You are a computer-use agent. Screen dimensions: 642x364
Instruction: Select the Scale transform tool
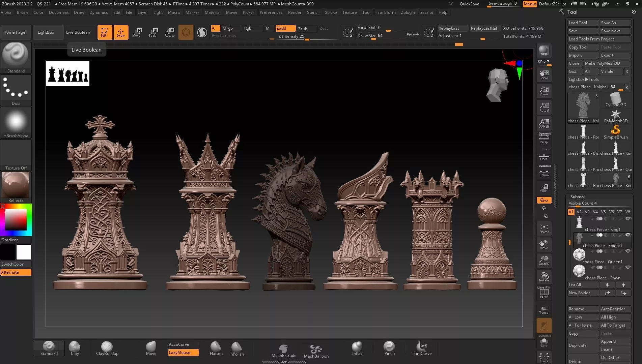pyautogui.click(x=152, y=32)
